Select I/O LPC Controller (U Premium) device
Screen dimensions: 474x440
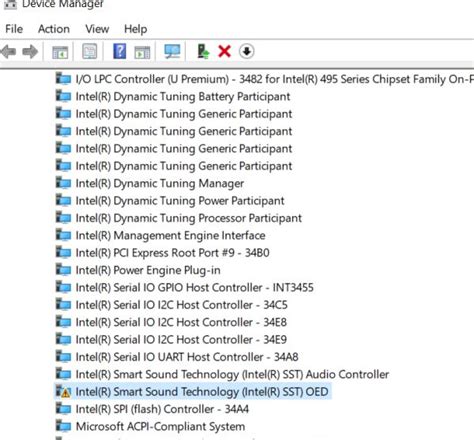point(275,79)
